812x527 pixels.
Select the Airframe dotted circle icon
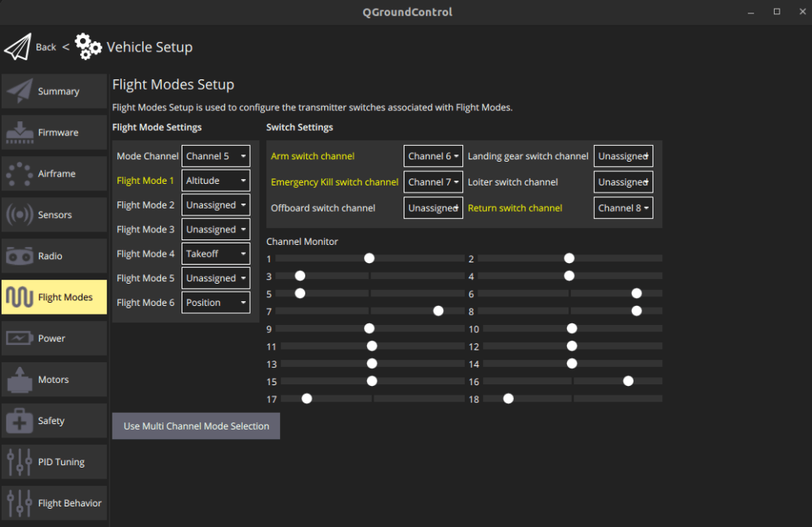click(x=20, y=174)
